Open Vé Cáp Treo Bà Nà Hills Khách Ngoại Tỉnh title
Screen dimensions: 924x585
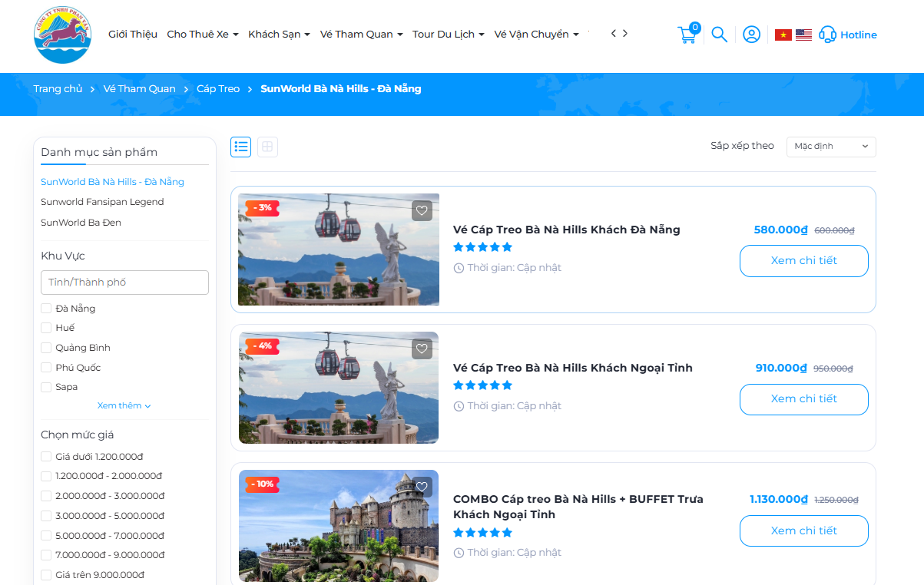coord(573,368)
